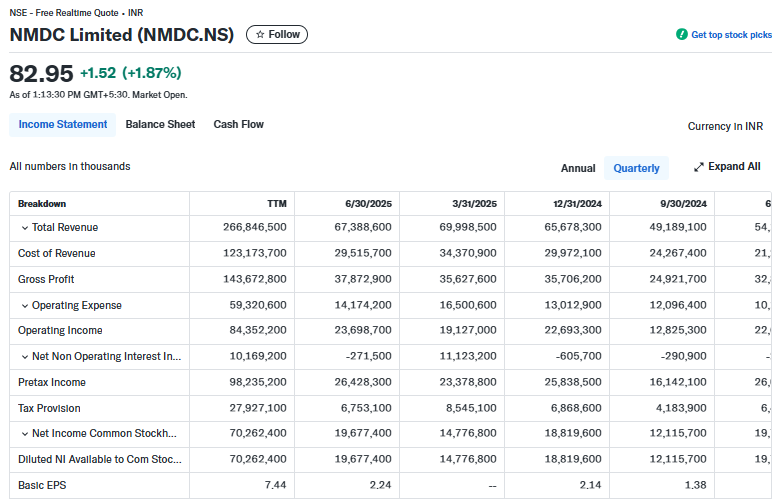
Task: Select Basic EPS row label
Action: pos(42,485)
